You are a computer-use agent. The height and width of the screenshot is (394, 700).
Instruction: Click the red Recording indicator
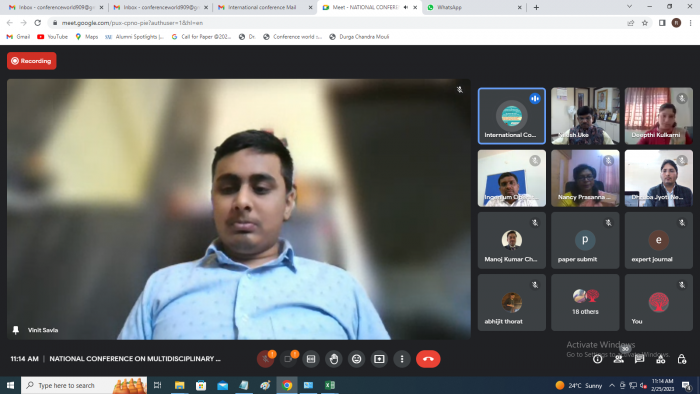click(x=32, y=61)
